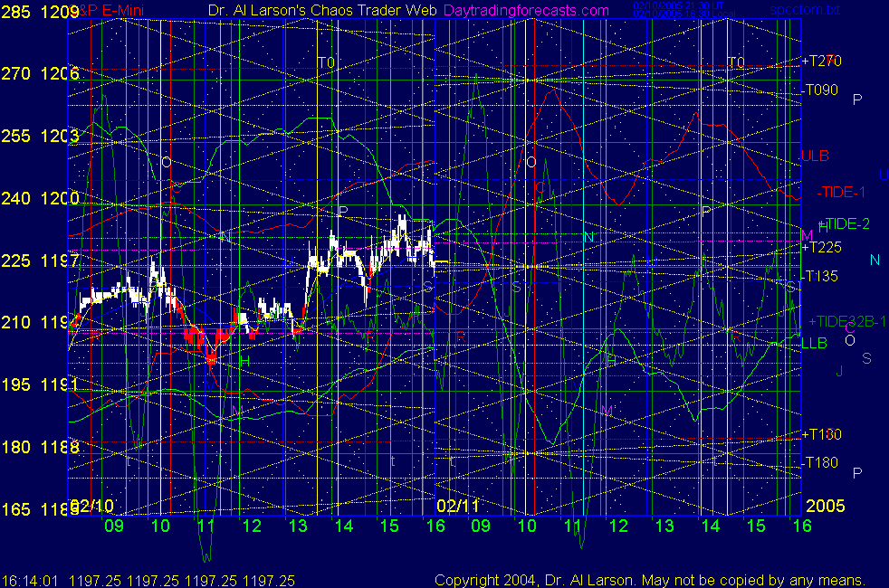Screen dimensions: 889x588
Task: Click the T0 marker in the 02/10 session
Action: pyautogui.click(x=326, y=62)
